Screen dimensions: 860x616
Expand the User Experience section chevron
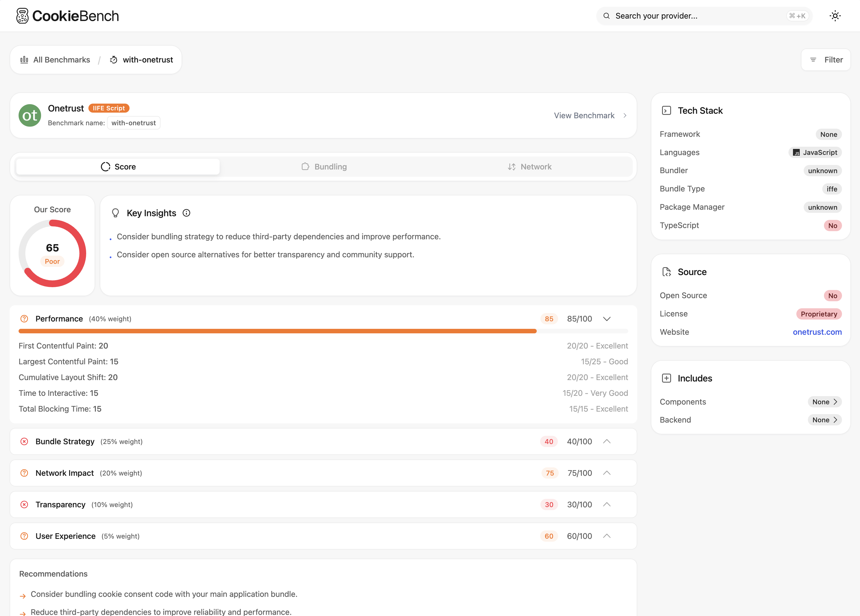coord(607,536)
